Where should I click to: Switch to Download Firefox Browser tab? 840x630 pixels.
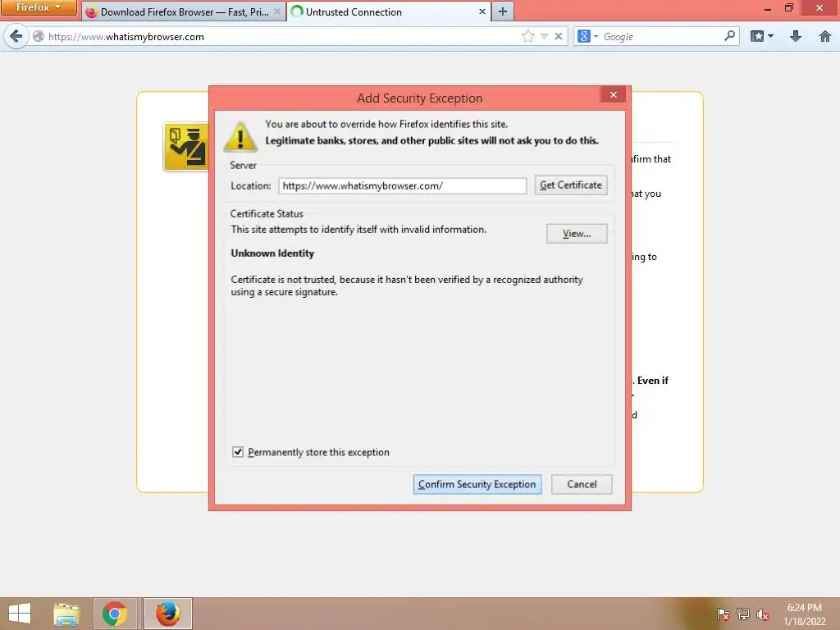[x=184, y=11]
